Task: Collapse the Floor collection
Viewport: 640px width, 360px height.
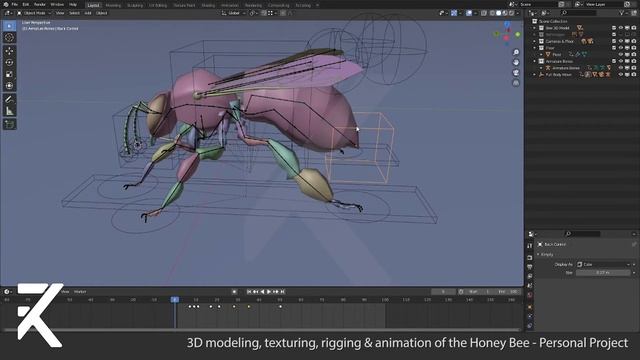Action: click(534, 48)
